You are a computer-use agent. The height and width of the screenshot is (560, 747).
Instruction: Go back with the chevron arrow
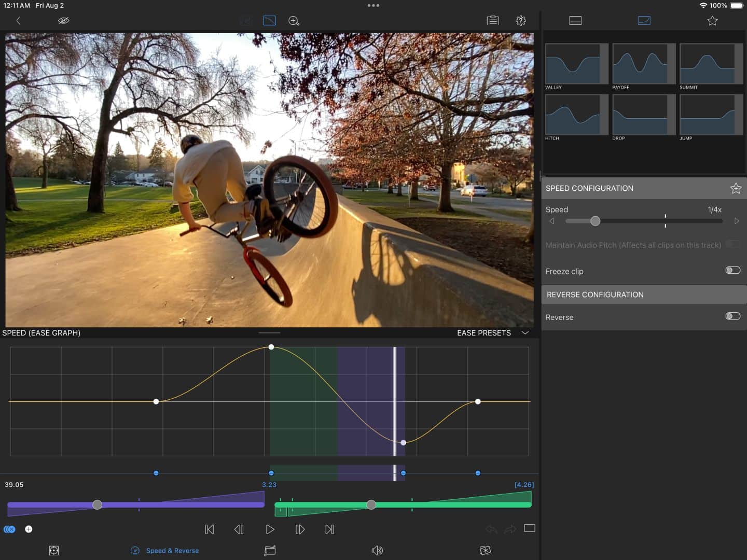point(19,21)
